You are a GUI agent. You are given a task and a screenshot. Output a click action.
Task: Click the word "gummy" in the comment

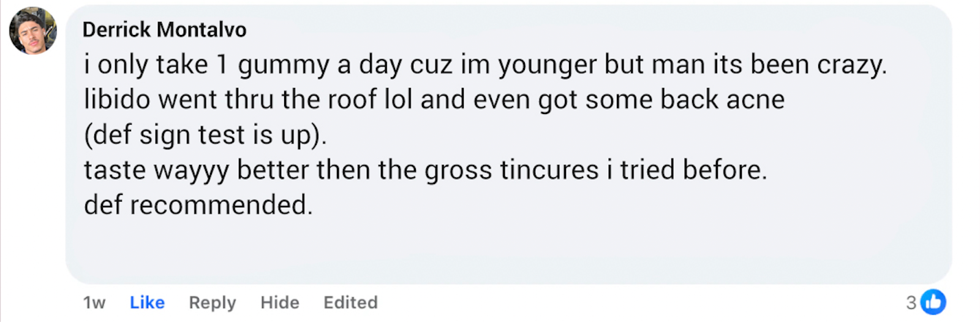(284, 65)
